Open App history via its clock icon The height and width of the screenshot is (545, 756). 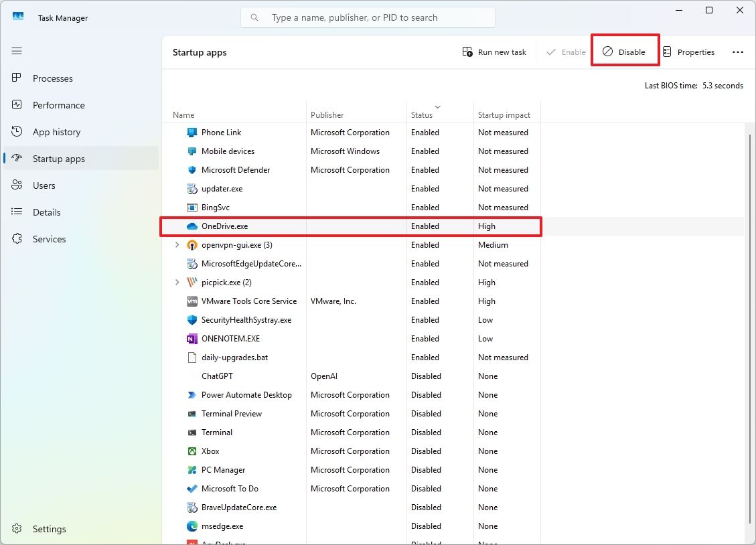(x=17, y=132)
